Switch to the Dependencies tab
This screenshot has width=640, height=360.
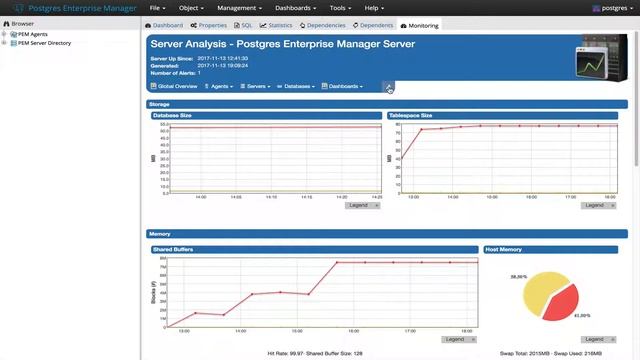pos(322,25)
